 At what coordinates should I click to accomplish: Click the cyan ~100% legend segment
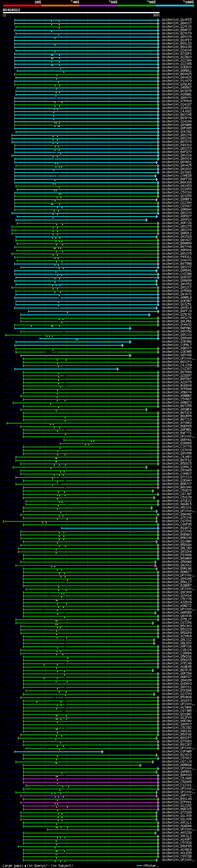click(x=175, y=6)
